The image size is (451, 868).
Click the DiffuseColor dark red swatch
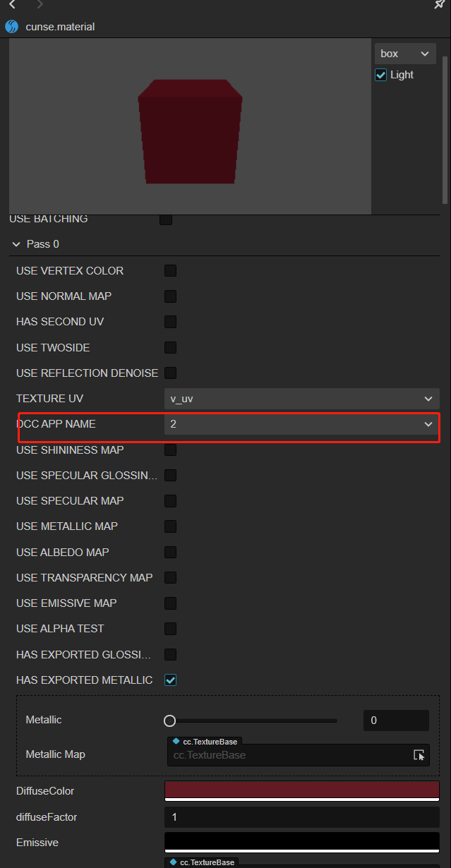point(301,790)
